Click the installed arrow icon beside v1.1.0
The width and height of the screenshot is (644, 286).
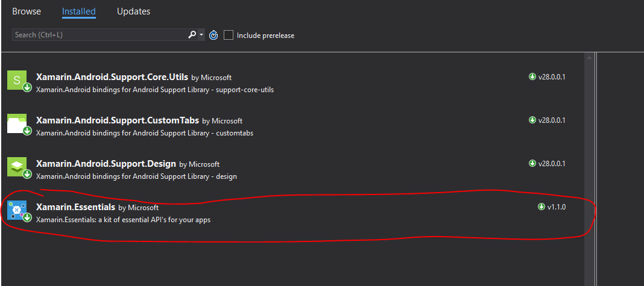[x=541, y=207]
